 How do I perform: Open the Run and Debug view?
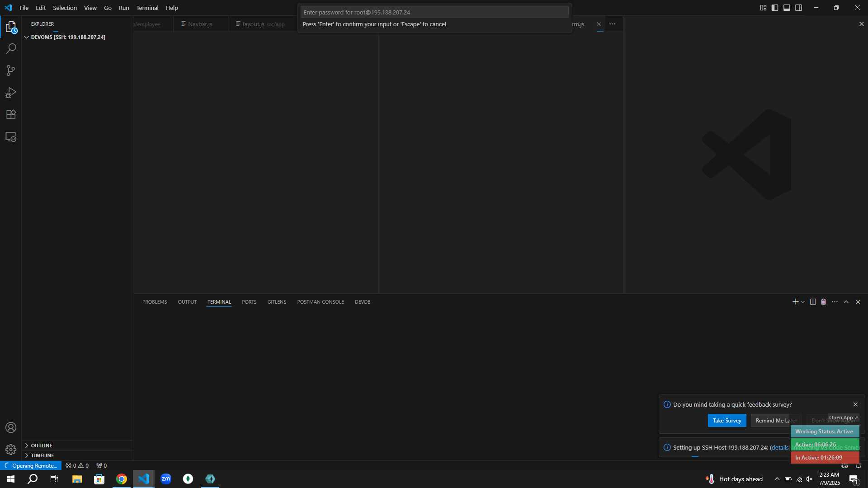pos(11,93)
